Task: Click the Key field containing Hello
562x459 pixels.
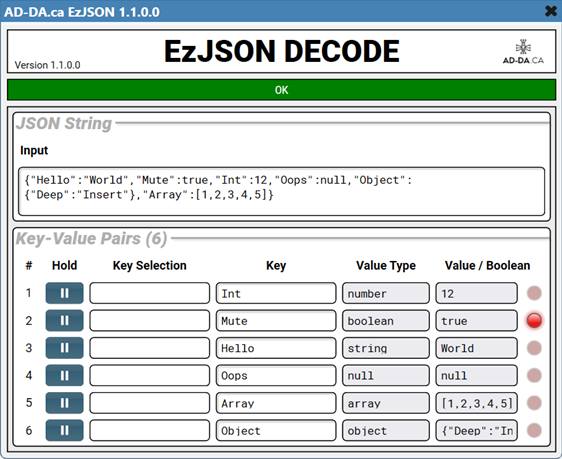Action: point(276,348)
